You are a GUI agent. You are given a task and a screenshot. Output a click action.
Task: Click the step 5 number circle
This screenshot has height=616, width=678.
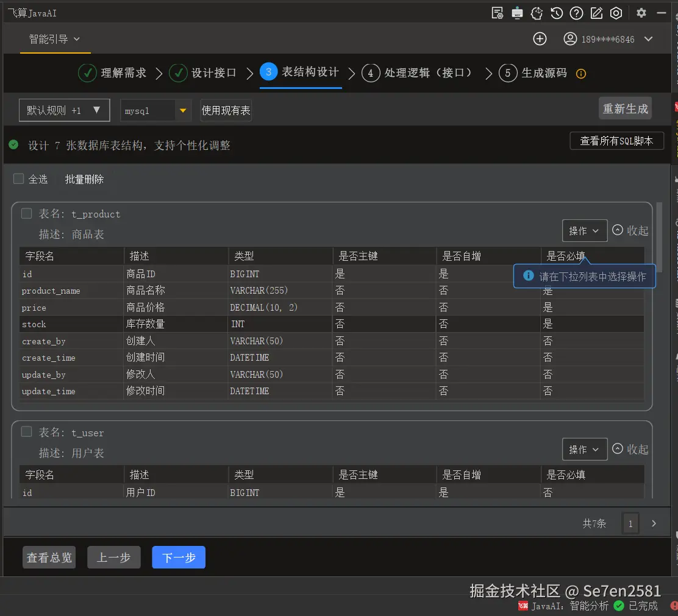click(508, 73)
